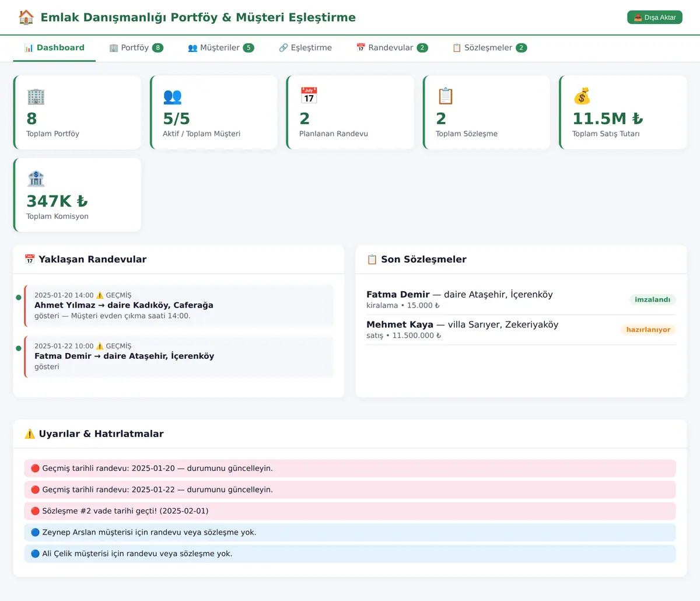700x601 pixels.
Task: Click the building icon on Toplam Portföy card
Action: 36,96
